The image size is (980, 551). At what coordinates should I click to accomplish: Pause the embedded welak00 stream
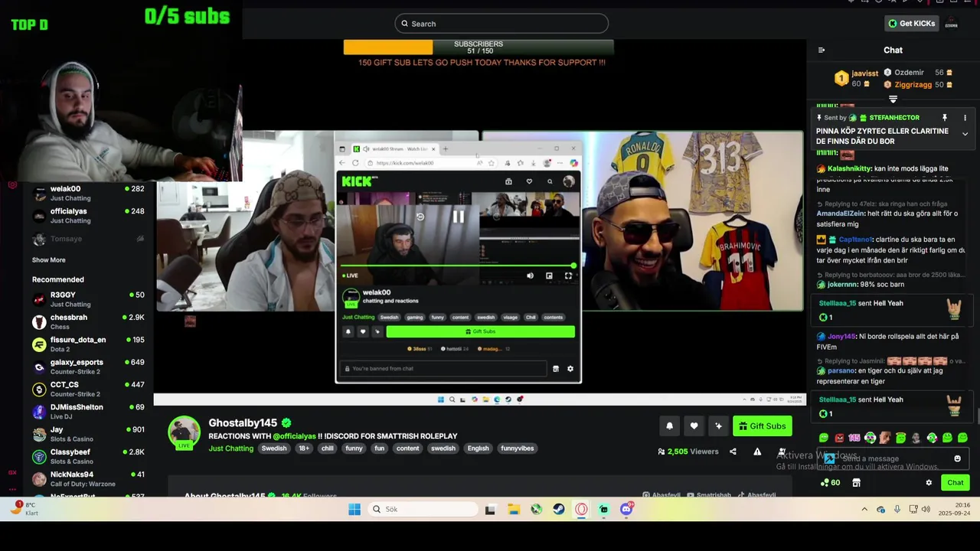coord(458,217)
